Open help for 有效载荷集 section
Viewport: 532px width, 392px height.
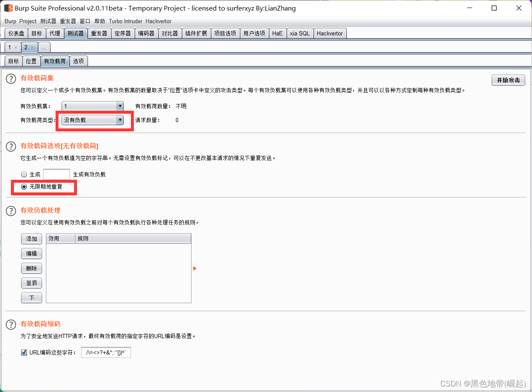click(11, 78)
